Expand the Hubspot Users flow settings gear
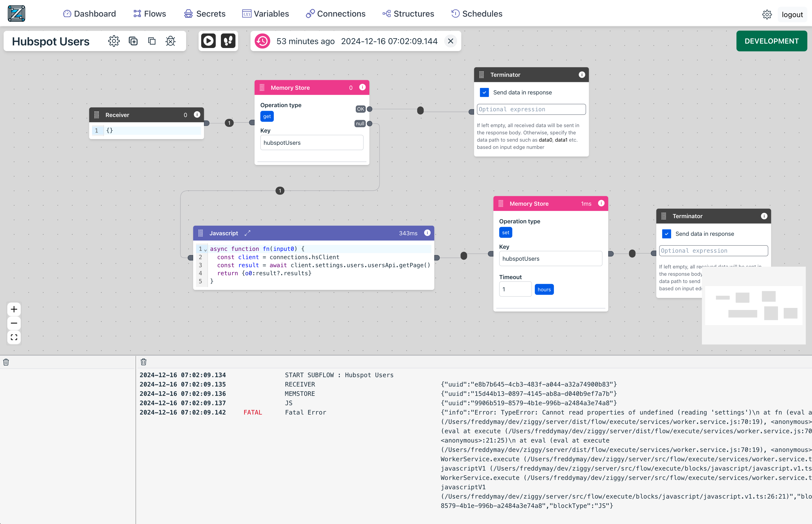The image size is (812, 524). tap(114, 41)
